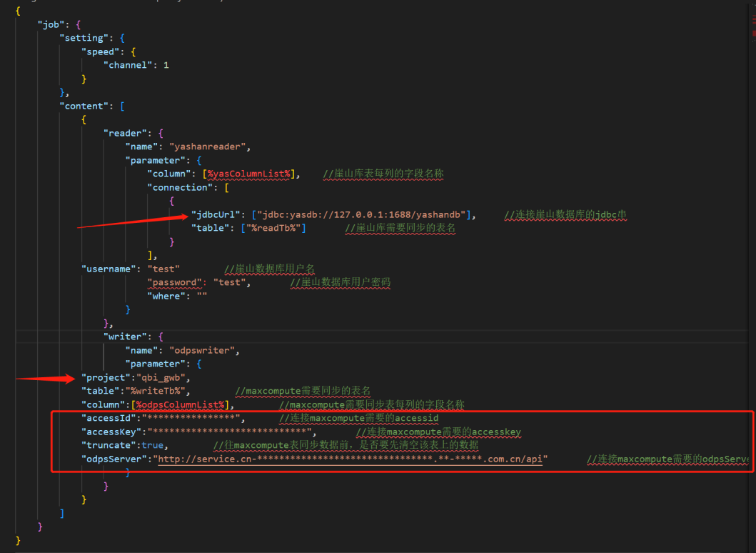Click the comment //maxcompute需要同步表每列的字段名称
This screenshot has height=553, width=756.
[x=372, y=404]
